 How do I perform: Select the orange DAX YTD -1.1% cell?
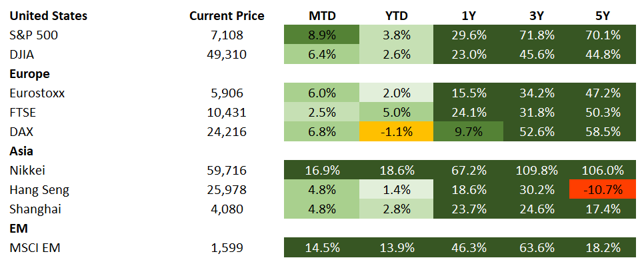396,131
